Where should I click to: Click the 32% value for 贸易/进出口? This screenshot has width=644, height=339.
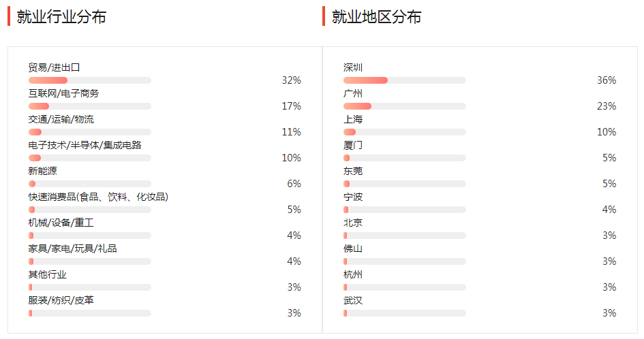click(291, 80)
